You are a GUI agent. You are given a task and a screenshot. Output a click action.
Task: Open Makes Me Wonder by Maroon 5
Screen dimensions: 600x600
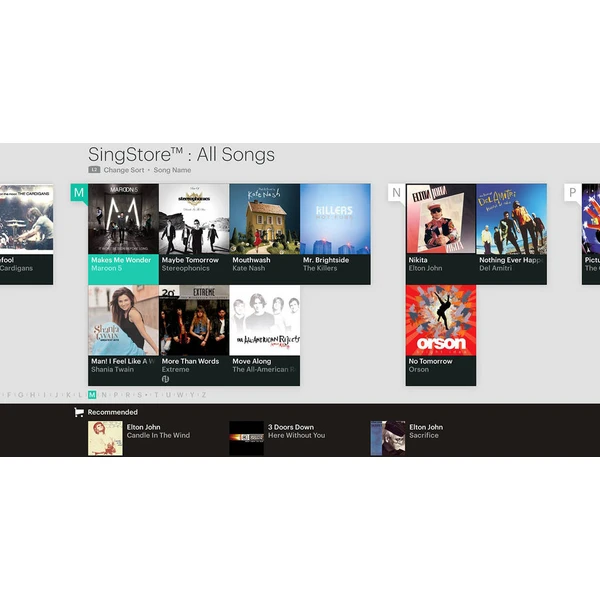point(123,234)
